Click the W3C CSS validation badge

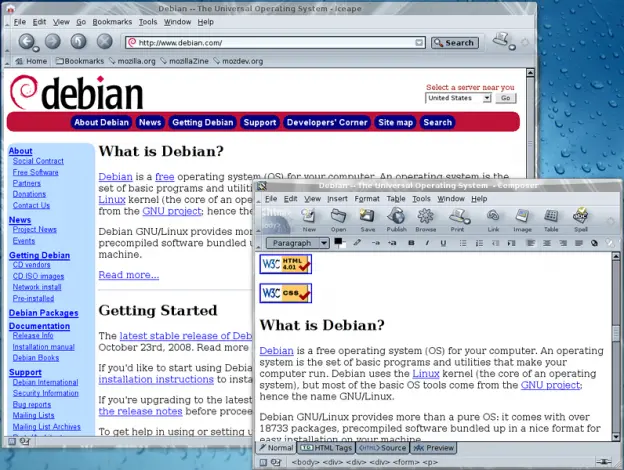point(285,293)
